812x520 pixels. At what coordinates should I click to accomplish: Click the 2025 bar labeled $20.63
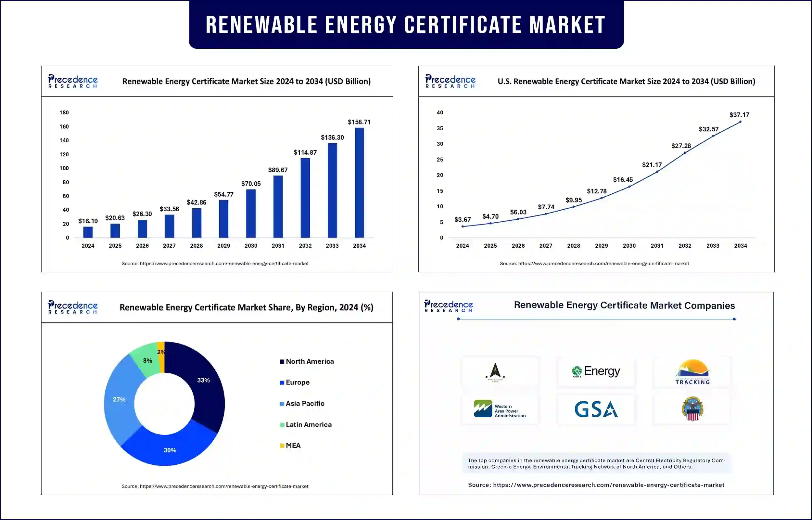click(x=115, y=231)
